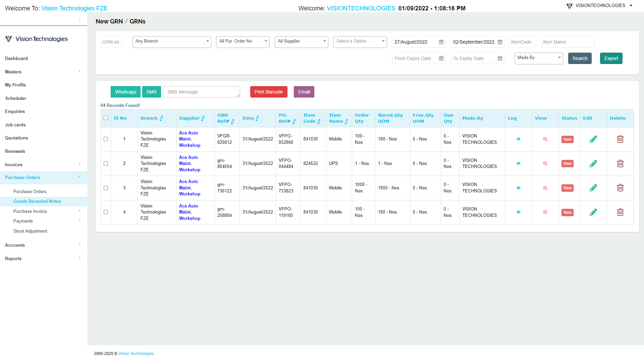The image size is (644, 362).
Task: Open the Log eye icon for row 1
Action: coord(518,139)
